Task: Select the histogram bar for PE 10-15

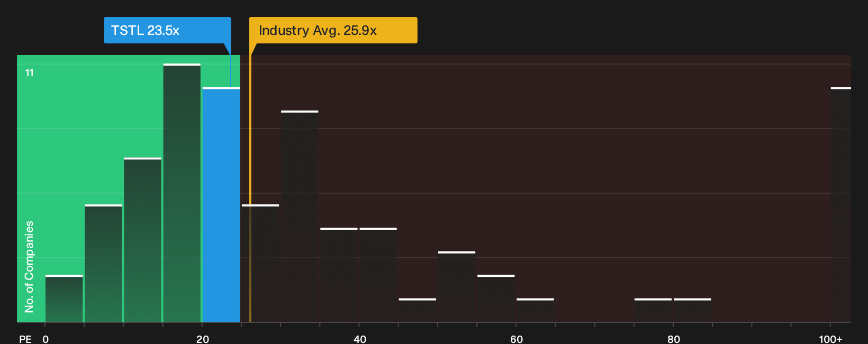Action: 143,240
